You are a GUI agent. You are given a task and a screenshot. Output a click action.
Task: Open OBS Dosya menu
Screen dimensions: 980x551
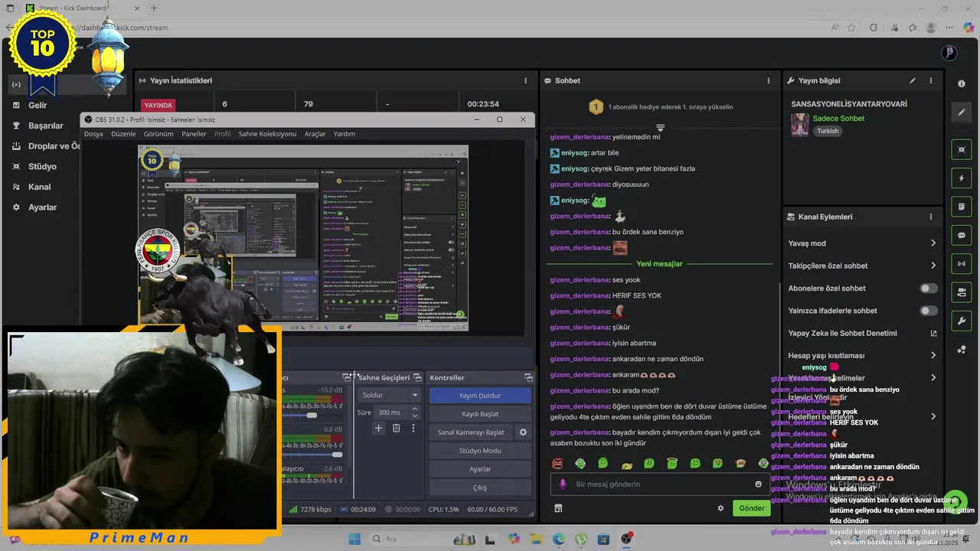click(x=93, y=134)
